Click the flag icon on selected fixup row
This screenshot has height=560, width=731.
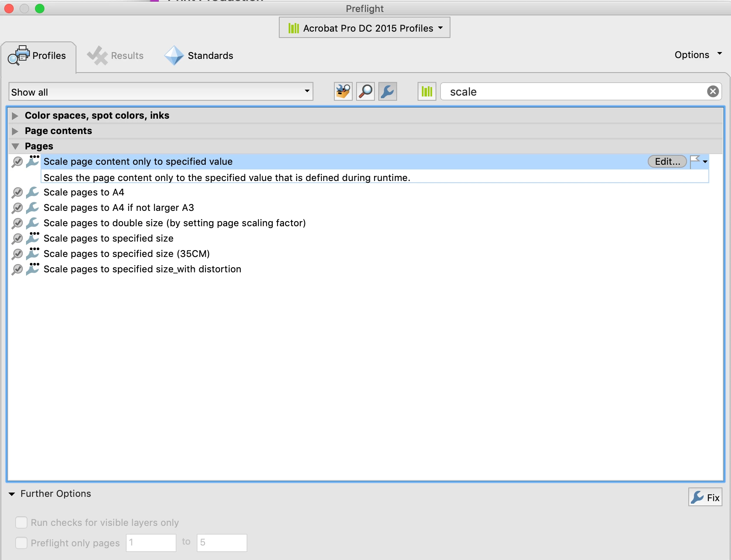point(695,161)
